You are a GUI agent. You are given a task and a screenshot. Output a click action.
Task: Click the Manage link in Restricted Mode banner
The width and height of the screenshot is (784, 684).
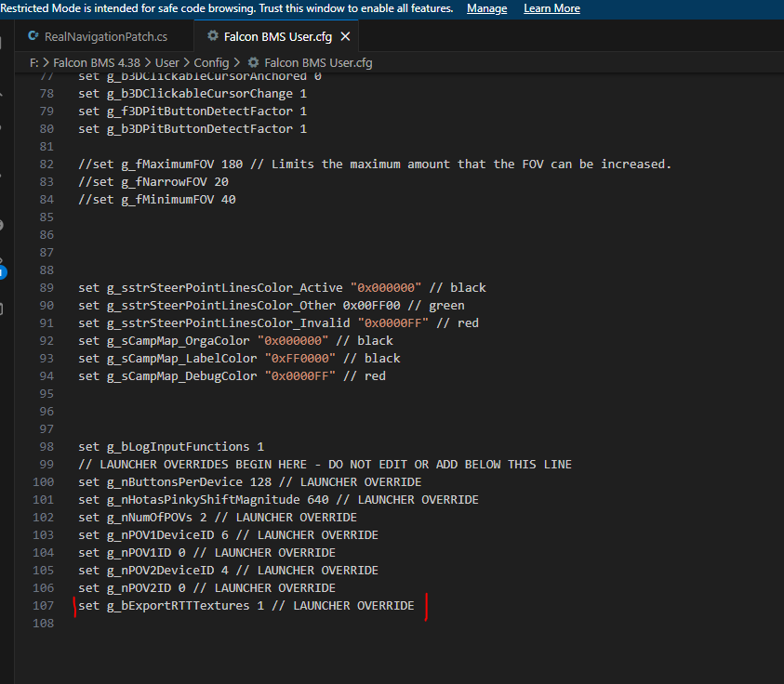pyautogui.click(x=486, y=8)
